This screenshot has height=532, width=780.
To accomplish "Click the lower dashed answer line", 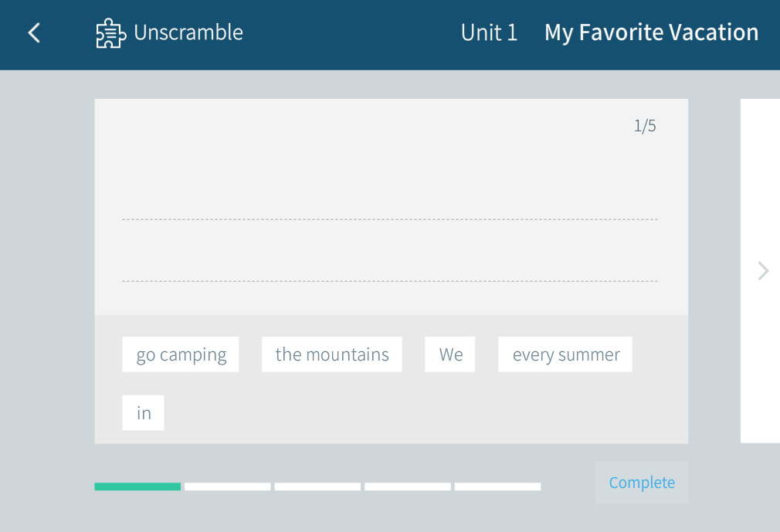I will [x=390, y=281].
